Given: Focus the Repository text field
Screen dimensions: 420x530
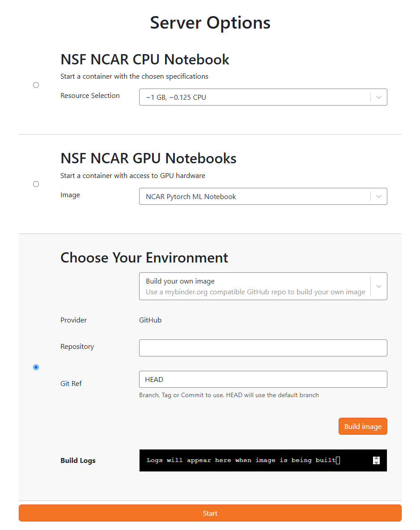Looking at the screenshot, I should point(263,348).
